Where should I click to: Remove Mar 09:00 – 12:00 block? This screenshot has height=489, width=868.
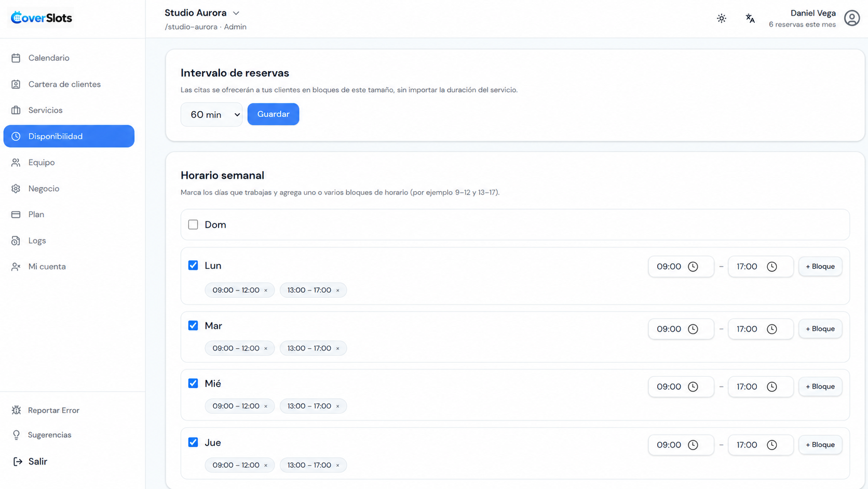[x=266, y=349]
